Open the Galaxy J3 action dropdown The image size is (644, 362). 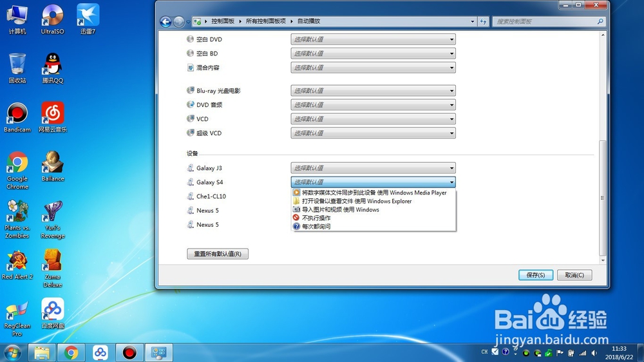point(374,168)
